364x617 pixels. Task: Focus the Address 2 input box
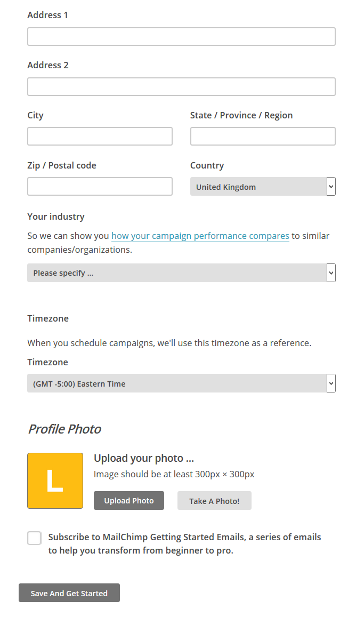click(x=181, y=87)
